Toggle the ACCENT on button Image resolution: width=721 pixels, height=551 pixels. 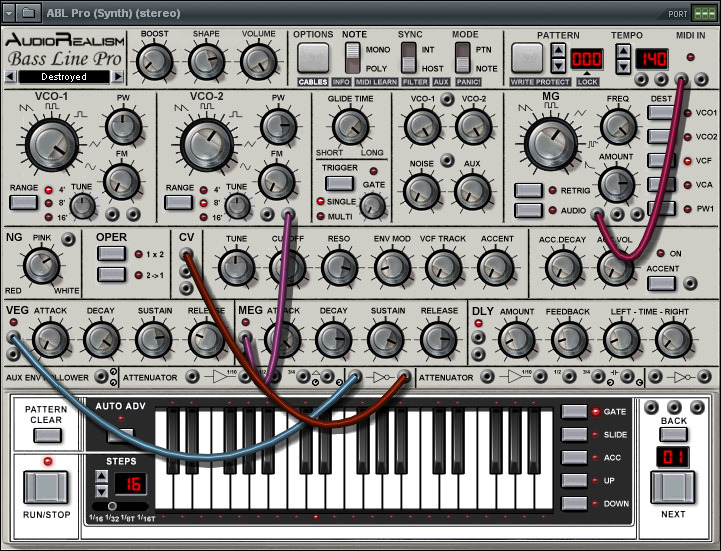661,283
